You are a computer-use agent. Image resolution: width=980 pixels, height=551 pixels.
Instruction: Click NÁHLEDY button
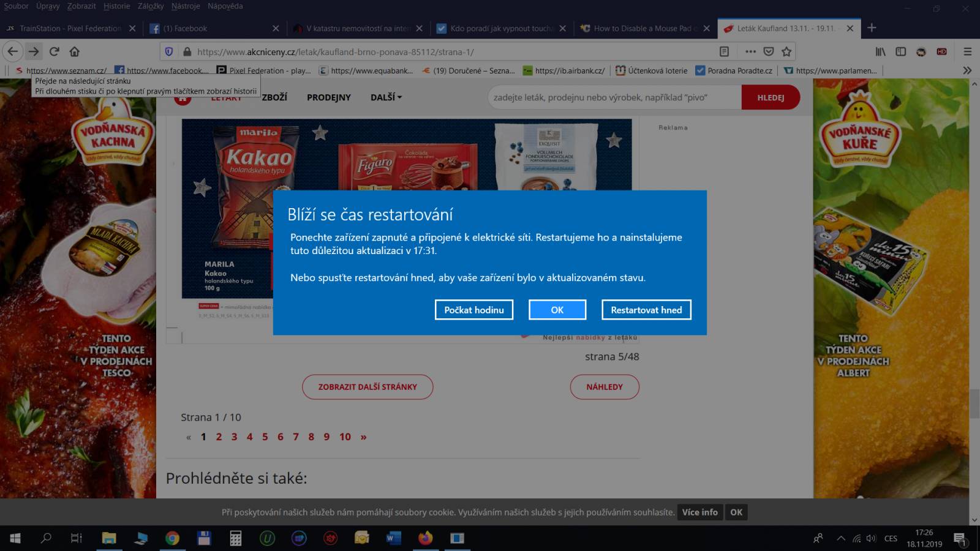[x=605, y=387]
